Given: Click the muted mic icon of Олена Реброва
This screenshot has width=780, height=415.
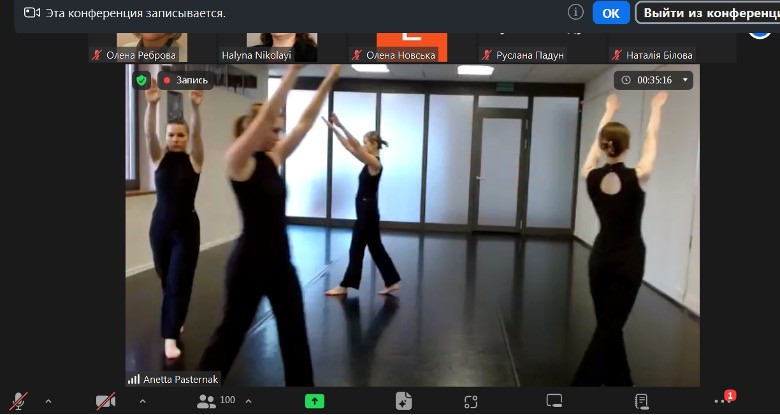Looking at the screenshot, I should pos(97,55).
